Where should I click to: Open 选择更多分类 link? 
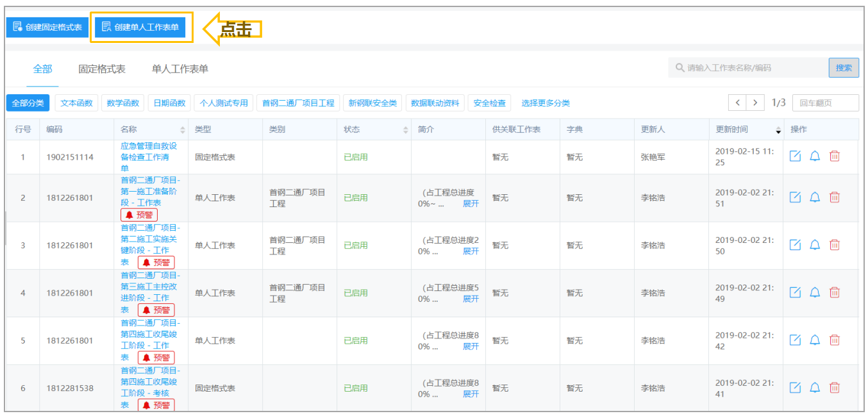(x=546, y=103)
